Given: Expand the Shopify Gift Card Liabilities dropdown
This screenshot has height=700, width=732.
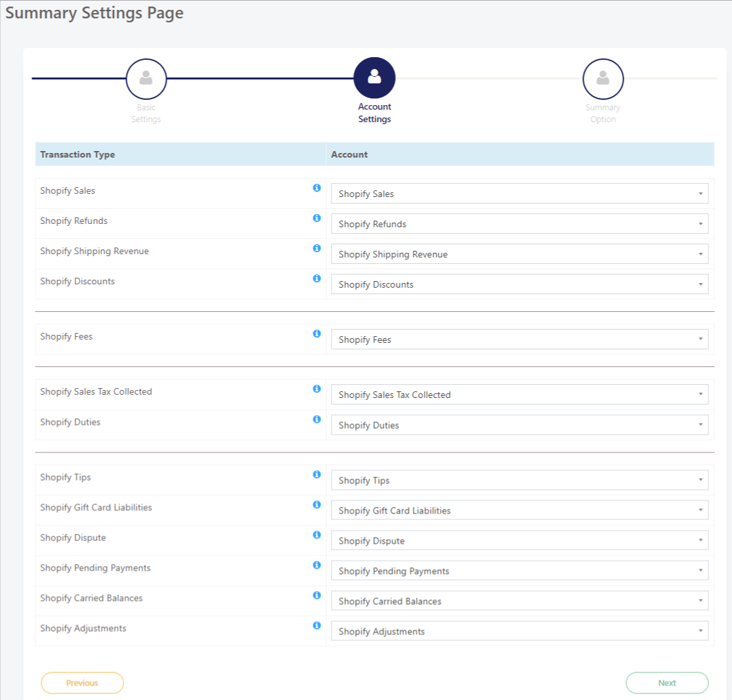Looking at the screenshot, I should [x=519, y=510].
